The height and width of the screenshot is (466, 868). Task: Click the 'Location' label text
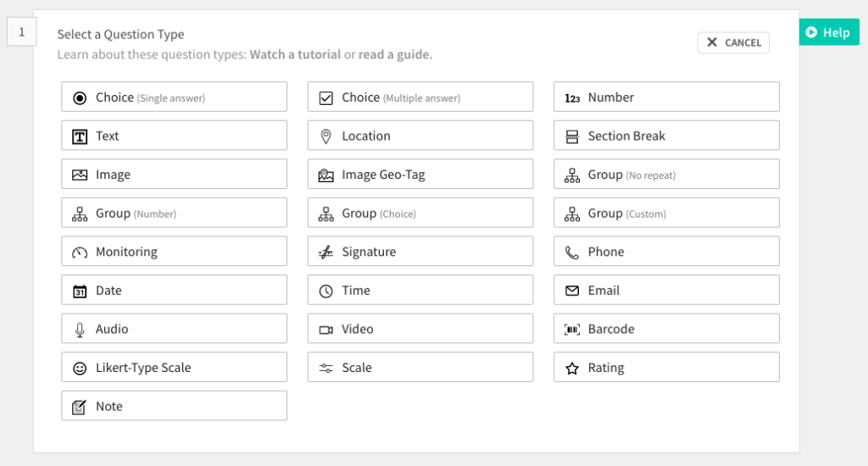pyautogui.click(x=366, y=136)
